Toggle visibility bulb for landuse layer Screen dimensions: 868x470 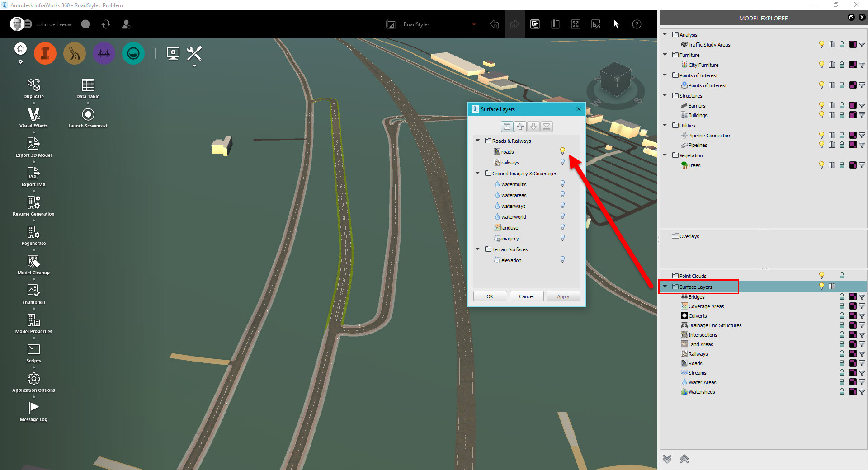click(562, 227)
